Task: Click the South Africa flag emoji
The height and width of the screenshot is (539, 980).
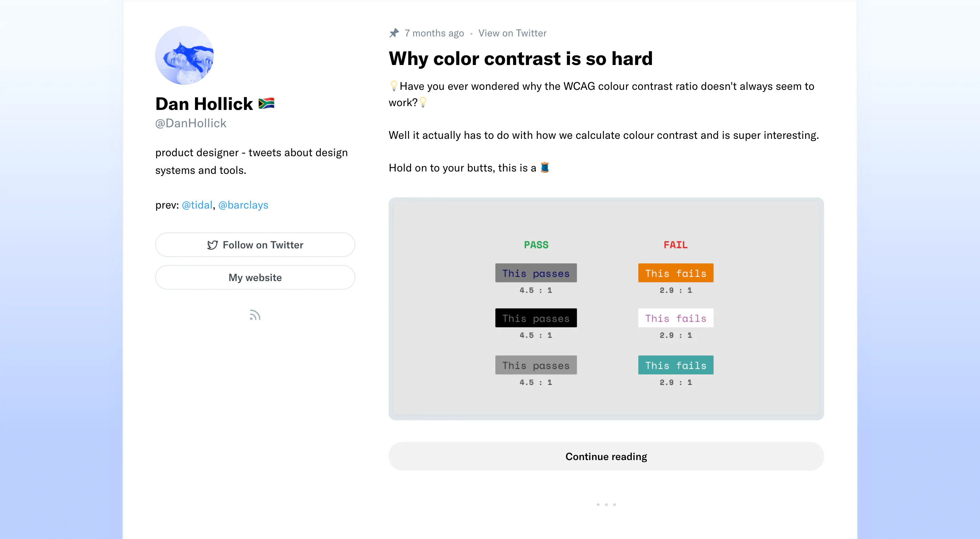Action: coord(266,103)
